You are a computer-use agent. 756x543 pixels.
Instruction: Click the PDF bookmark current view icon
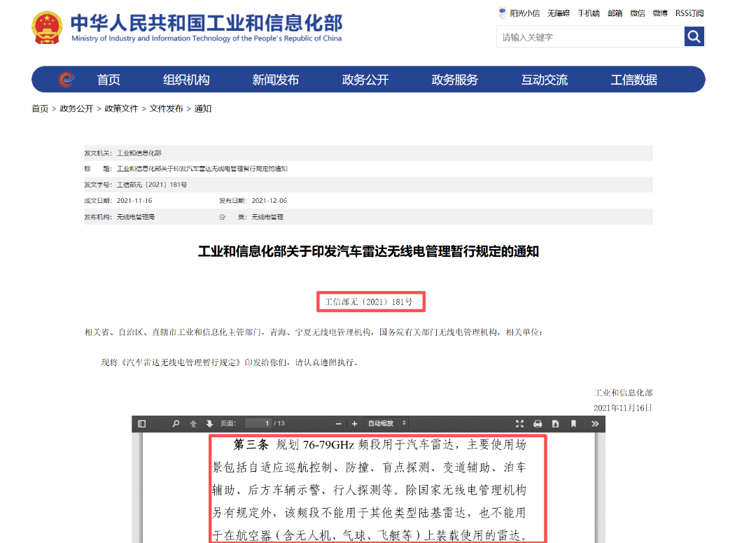pyautogui.click(x=573, y=423)
